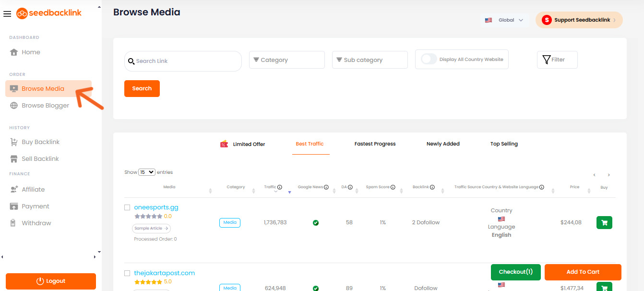Add oneesports.gg to cart icon

coord(604,223)
